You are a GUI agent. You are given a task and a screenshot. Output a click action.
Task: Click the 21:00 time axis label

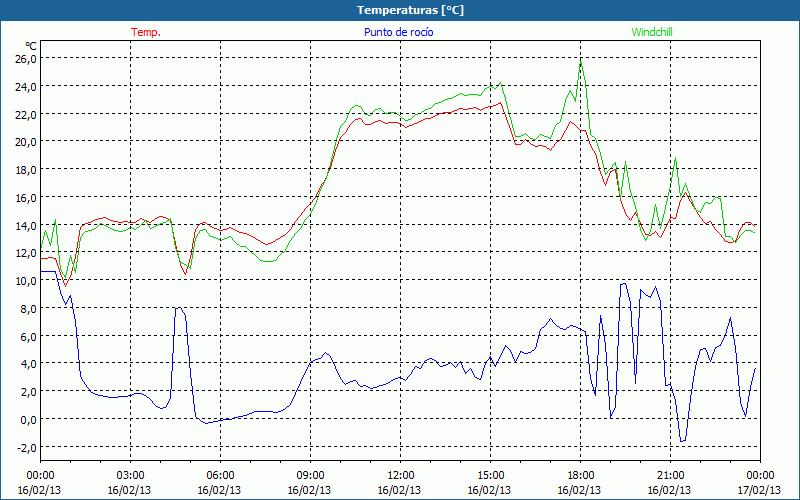click(x=670, y=476)
